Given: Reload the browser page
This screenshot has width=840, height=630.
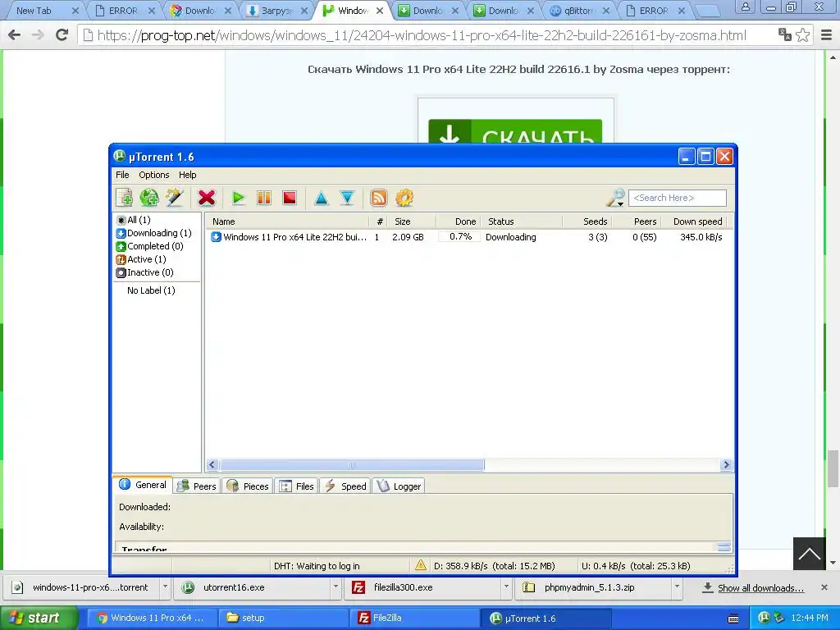Looking at the screenshot, I should 62,35.
